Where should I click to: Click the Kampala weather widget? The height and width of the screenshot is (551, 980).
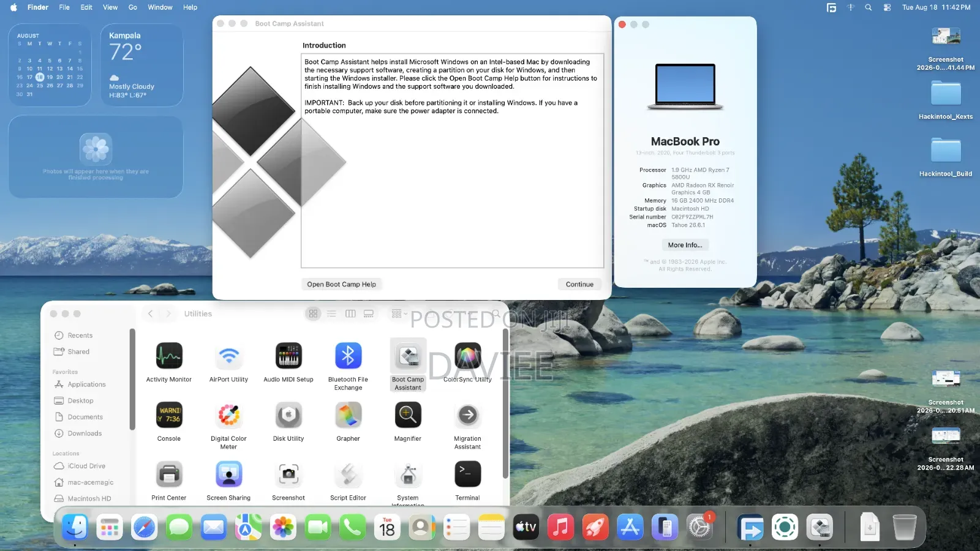pyautogui.click(x=142, y=65)
